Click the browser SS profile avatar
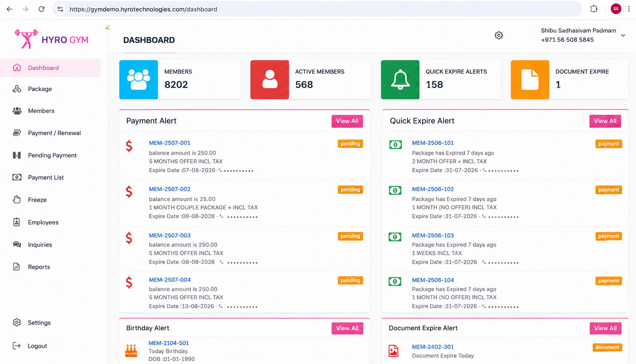The height and width of the screenshot is (364, 636). pyautogui.click(x=616, y=9)
